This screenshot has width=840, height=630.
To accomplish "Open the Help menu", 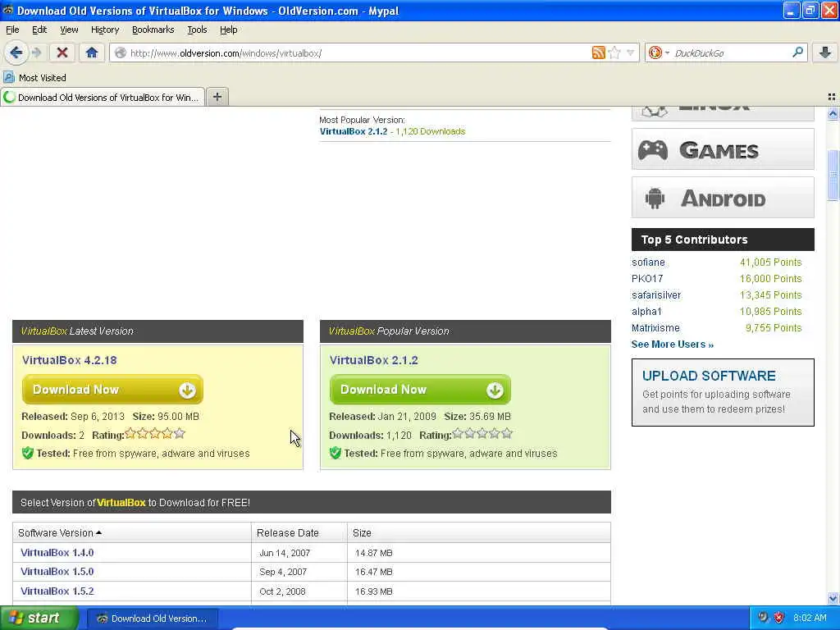I will [228, 30].
